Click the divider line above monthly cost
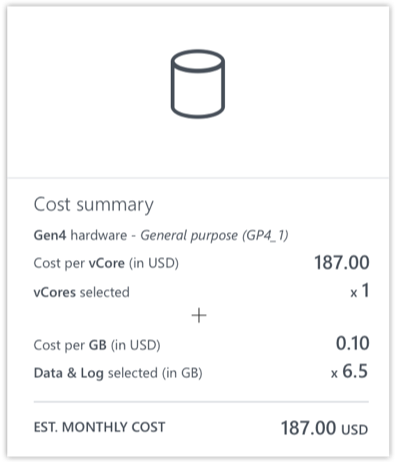 pos(201,402)
